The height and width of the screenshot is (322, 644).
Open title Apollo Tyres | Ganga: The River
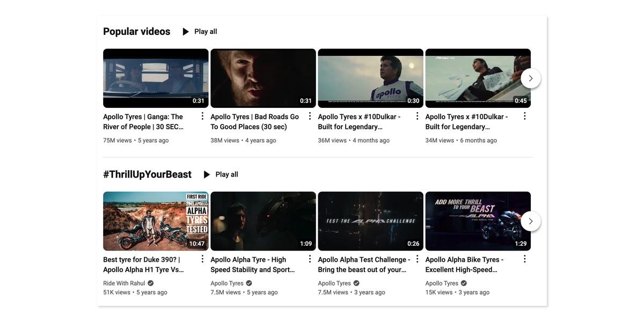point(143,122)
